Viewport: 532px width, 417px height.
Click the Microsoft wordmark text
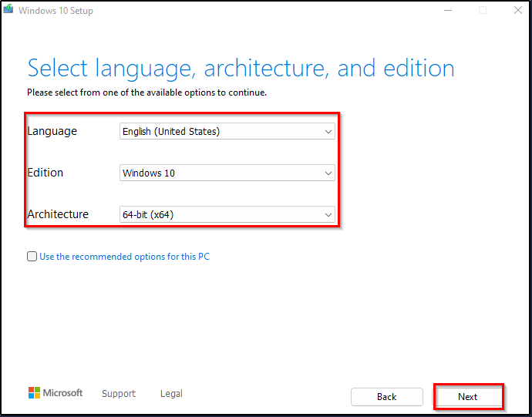click(62, 393)
